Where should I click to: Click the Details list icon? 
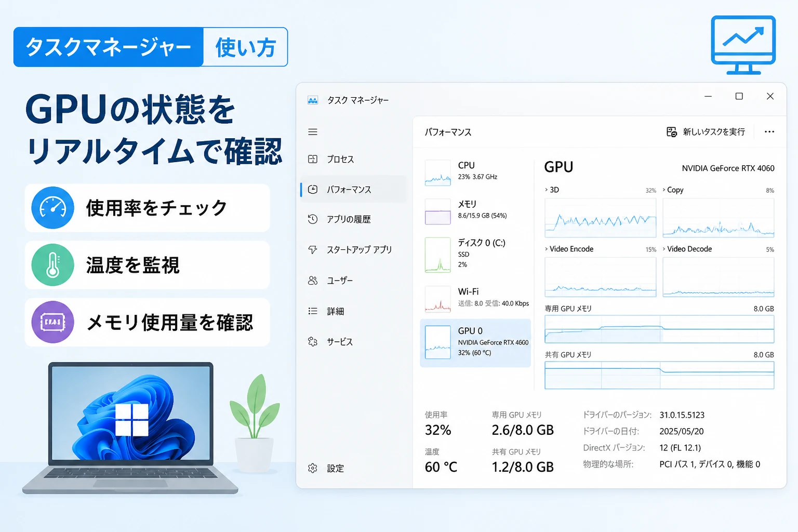313,311
